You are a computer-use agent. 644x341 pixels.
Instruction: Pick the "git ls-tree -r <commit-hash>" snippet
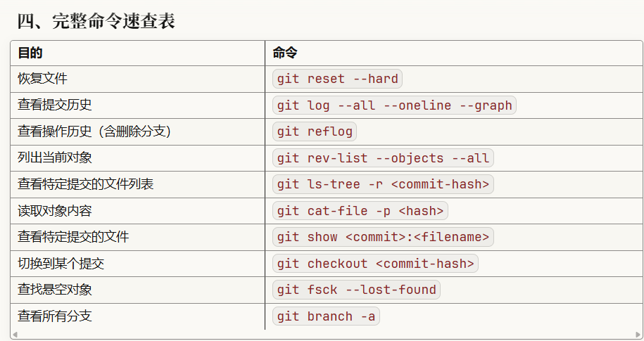coord(383,184)
